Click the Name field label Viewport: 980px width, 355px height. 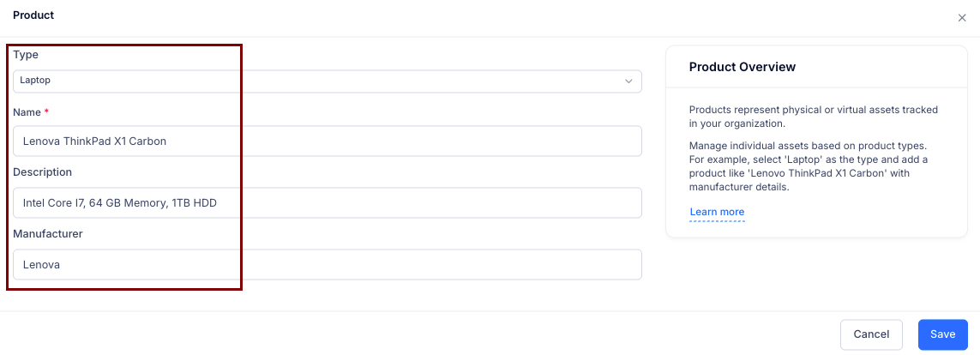tap(27, 112)
